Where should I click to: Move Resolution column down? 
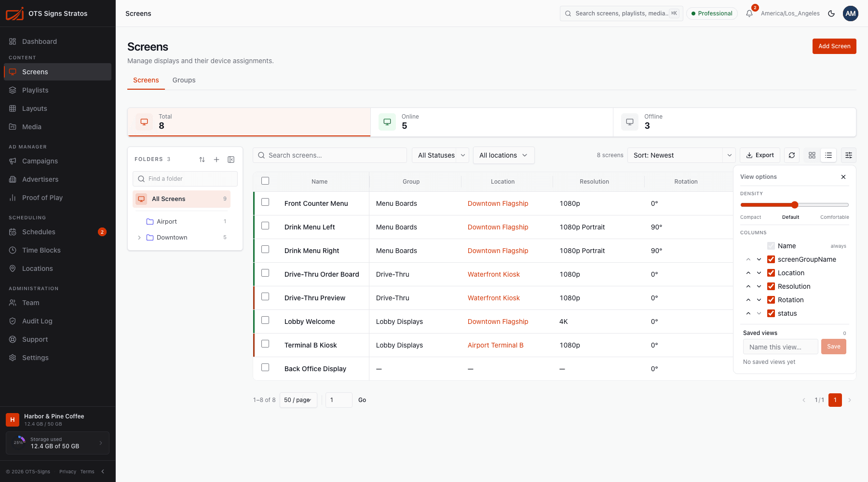(759, 286)
